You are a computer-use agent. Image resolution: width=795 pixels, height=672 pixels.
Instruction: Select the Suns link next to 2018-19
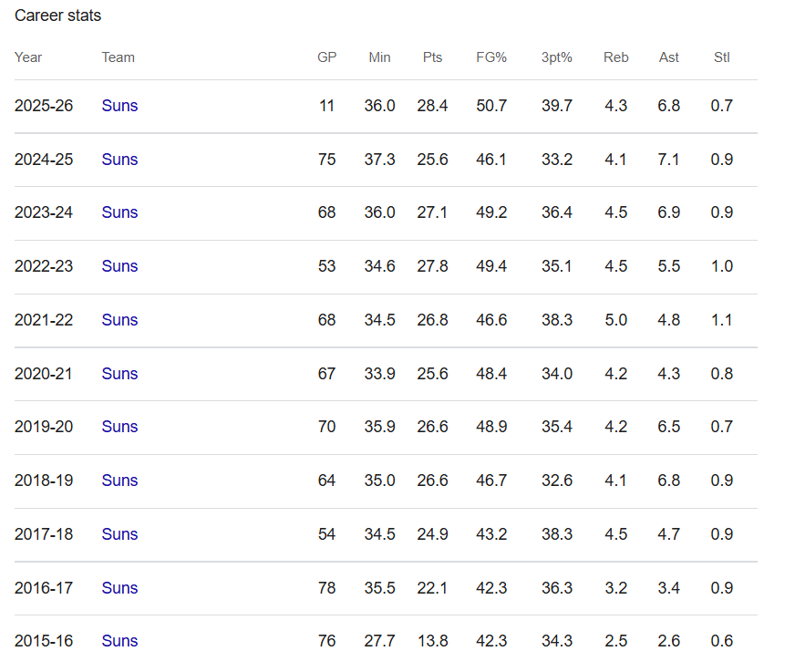(119, 481)
